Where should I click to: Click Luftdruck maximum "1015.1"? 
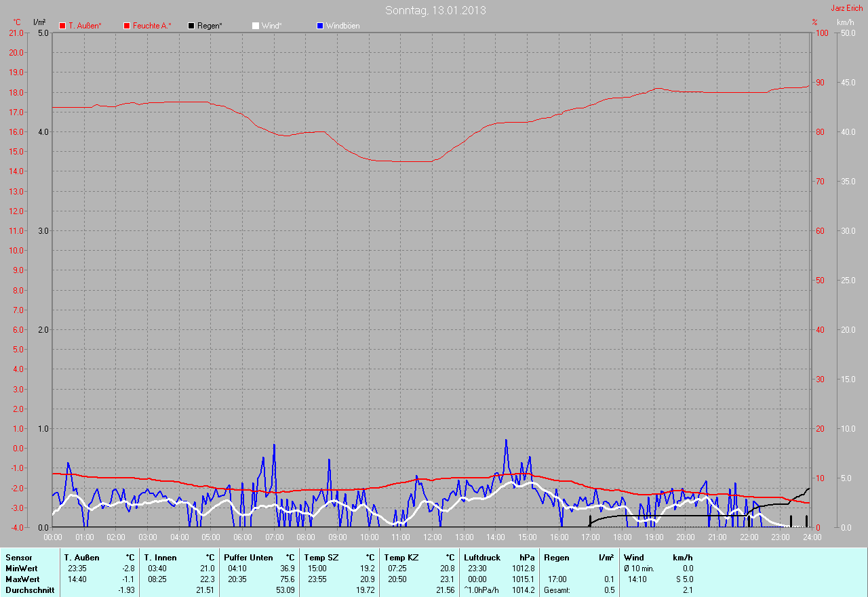(x=524, y=579)
